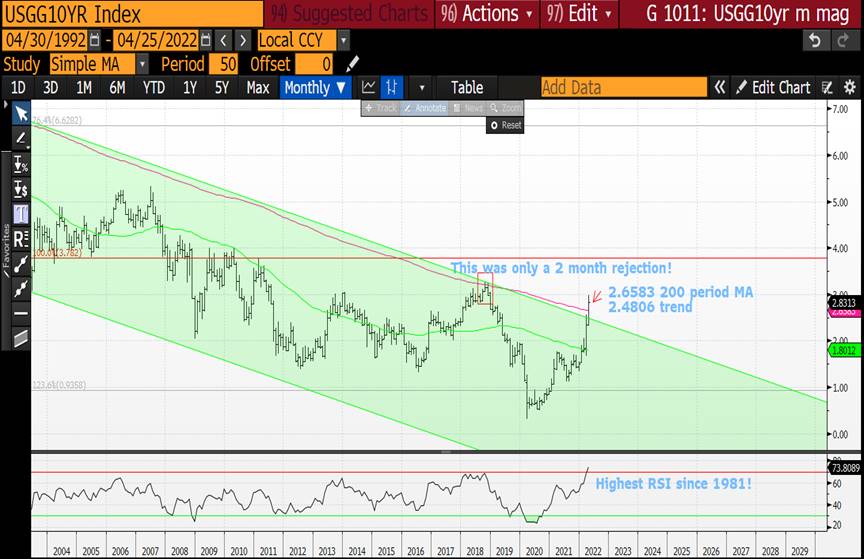The height and width of the screenshot is (559, 864).
Task: Select the text annotation T tool
Action: (x=21, y=214)
